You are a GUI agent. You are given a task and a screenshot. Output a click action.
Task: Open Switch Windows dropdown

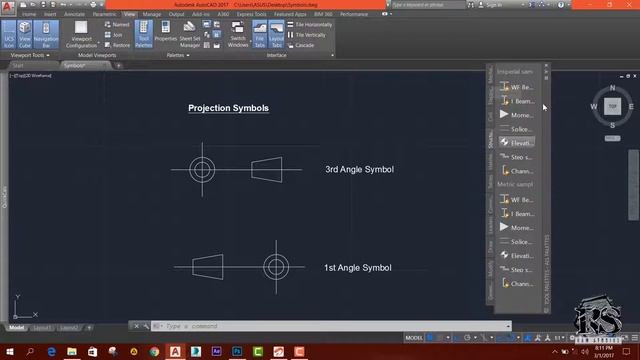pyautogui.click(x=238, y=34)
